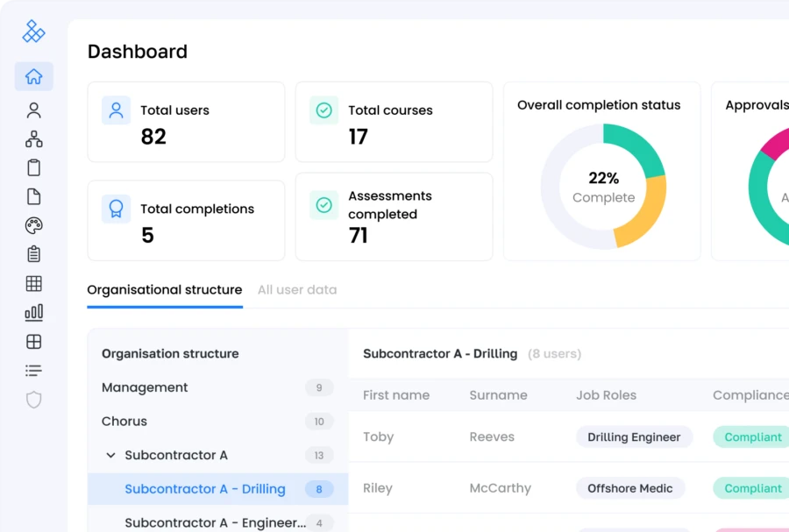This screenshot has height=532, width=789.
Task: Click the yellow segment of completion donut
Action: pyautogui.click(x=645, y=214)
